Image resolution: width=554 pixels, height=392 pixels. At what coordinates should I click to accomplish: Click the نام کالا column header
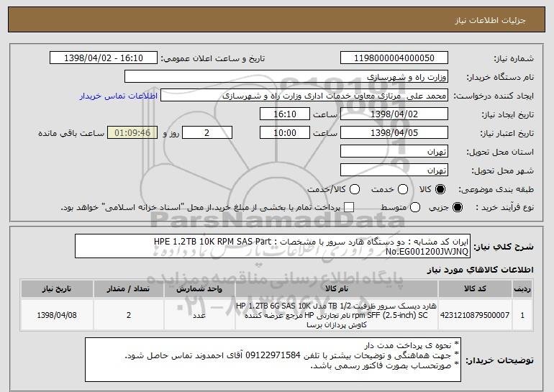tap(337, 289)
